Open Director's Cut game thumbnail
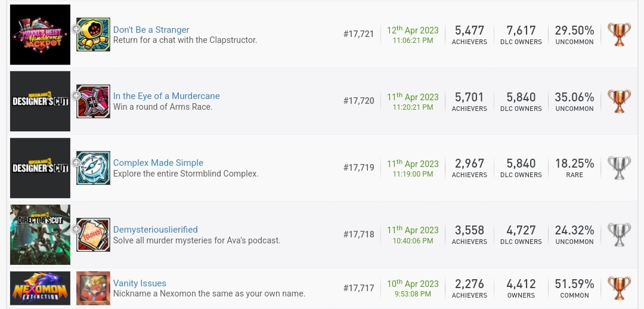644x309 pixels. [41, 235]
